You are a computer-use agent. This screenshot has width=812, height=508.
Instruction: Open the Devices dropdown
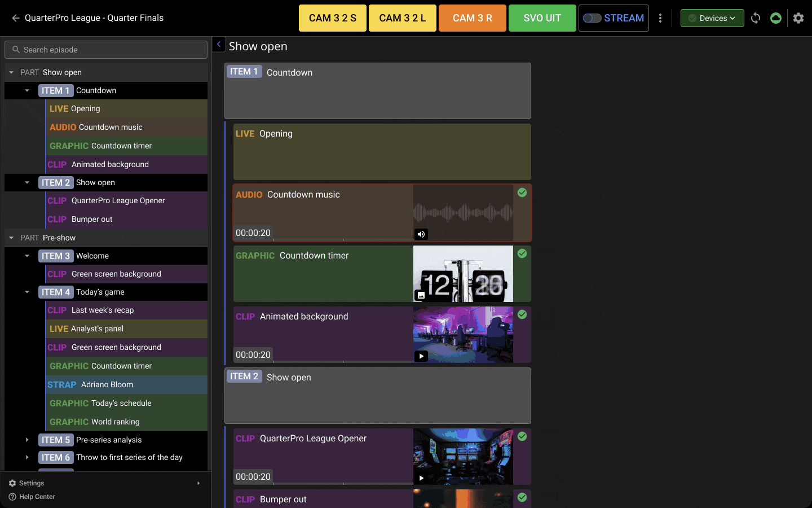pos(712,18)
